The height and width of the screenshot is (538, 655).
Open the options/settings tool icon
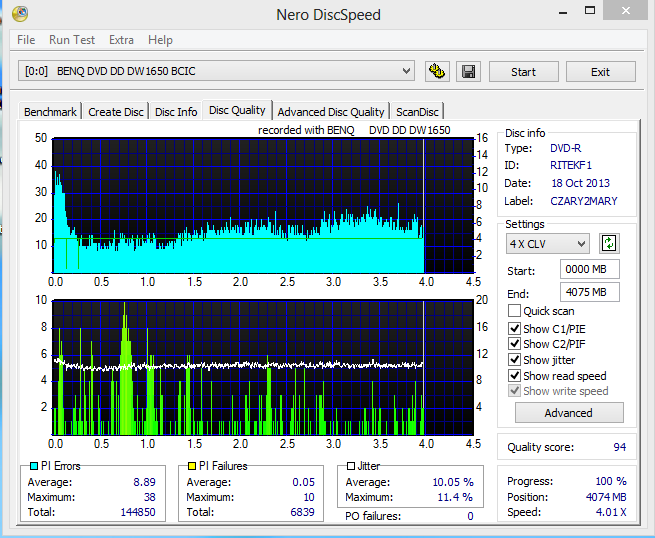pos(437,71)
